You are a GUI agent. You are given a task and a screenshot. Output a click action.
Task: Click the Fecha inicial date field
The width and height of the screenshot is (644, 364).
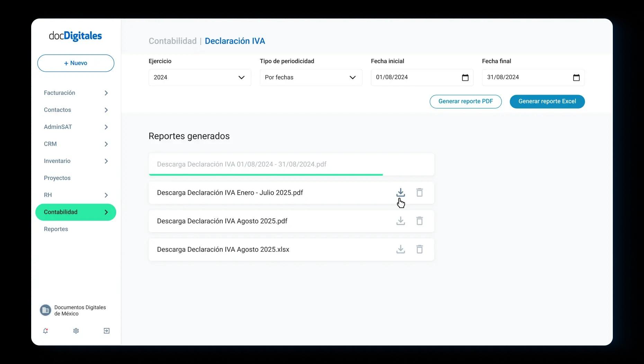pos(415,77)
